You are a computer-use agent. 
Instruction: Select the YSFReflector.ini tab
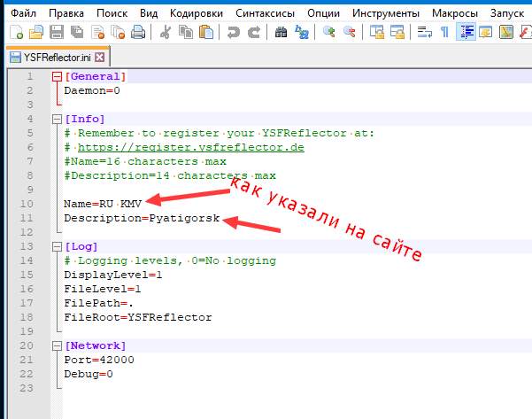(50, 57)
